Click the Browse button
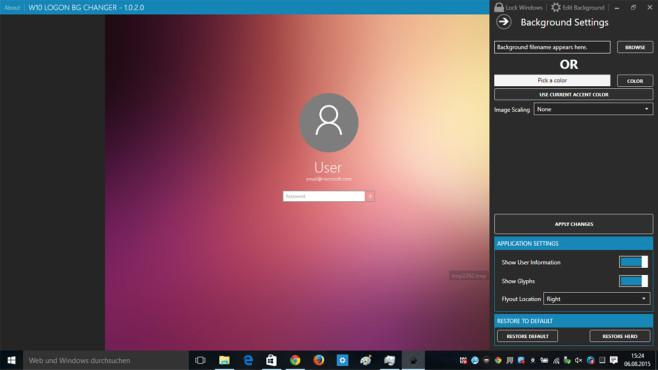This screenshot has width=658, height=370. coord(635,47)
